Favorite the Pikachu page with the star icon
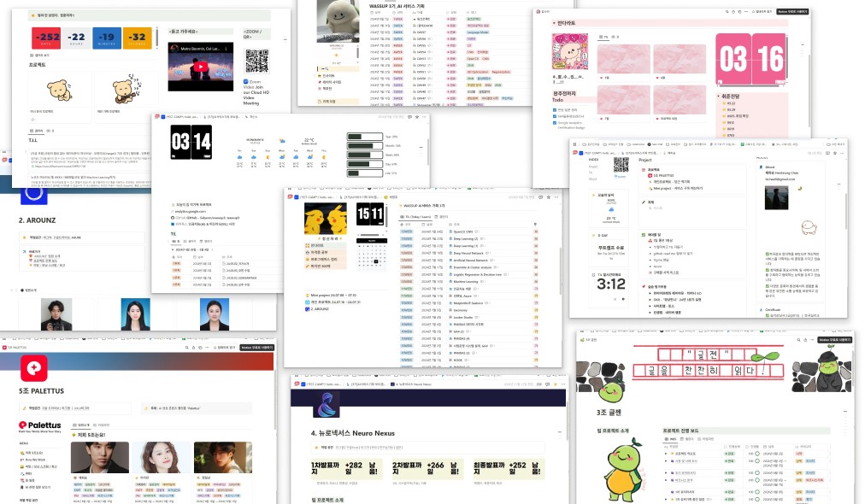Image resolution: width=865 pixels, height=504 pixels. pyautogui.click(x=548, y=196)
